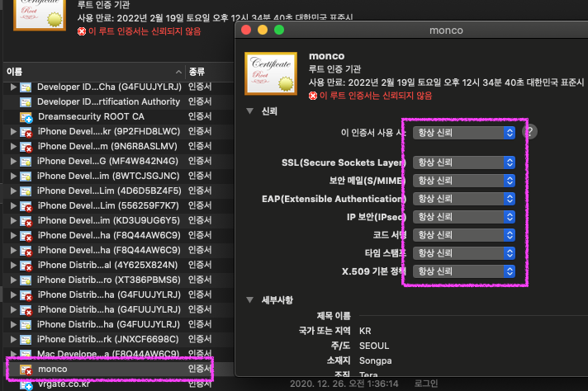Open the IP 보안(IPsec) trust dropdown
This screenshot has height=391, width=588.
pos(464,217)
